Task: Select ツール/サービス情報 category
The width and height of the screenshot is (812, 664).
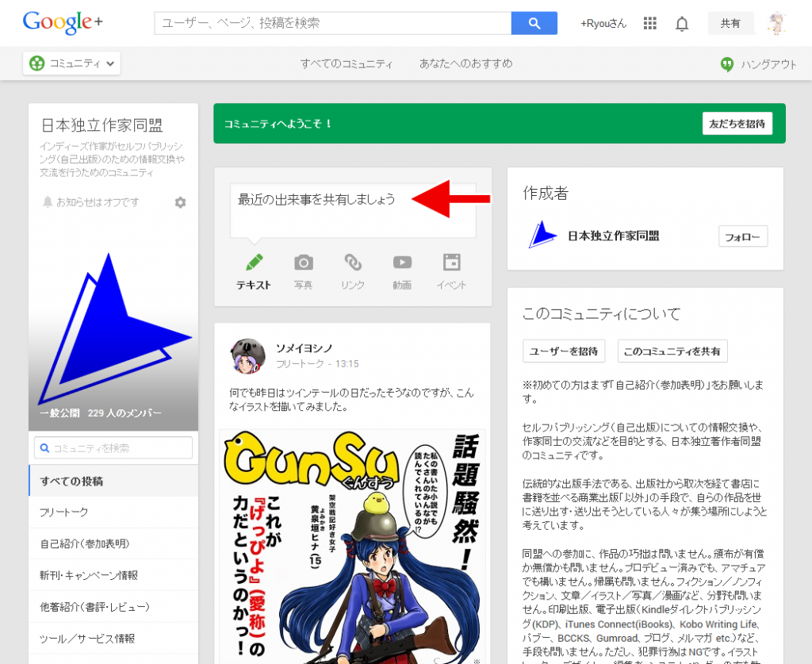Action: click(113, 638)
